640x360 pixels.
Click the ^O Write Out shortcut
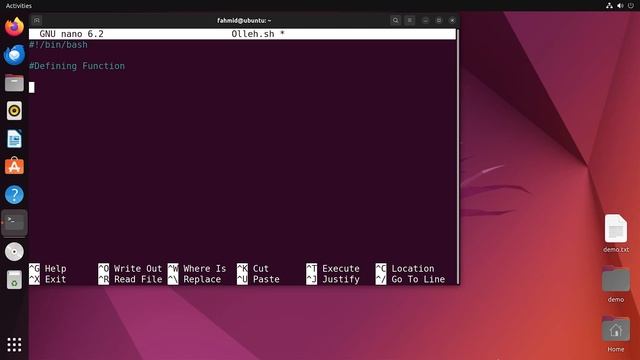click(130, 269)
